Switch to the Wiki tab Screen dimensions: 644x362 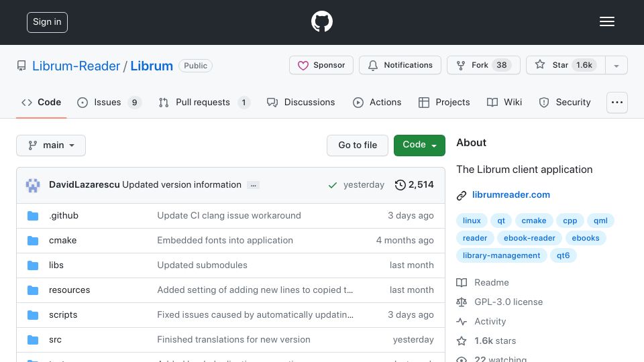tap(504, 102)
